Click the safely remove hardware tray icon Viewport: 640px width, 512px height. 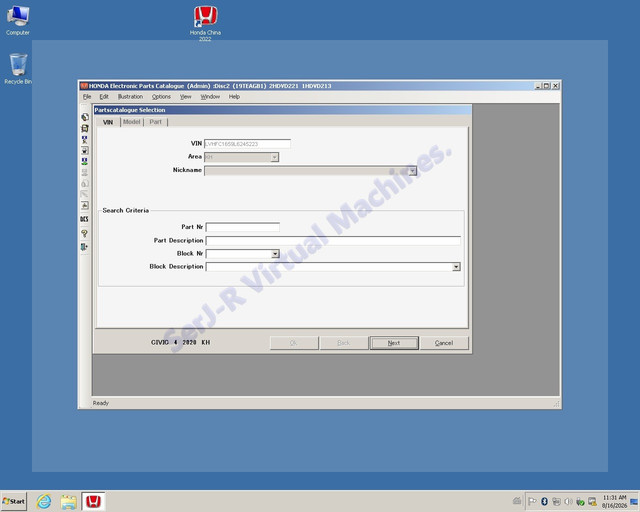click(x=580, y=501)
